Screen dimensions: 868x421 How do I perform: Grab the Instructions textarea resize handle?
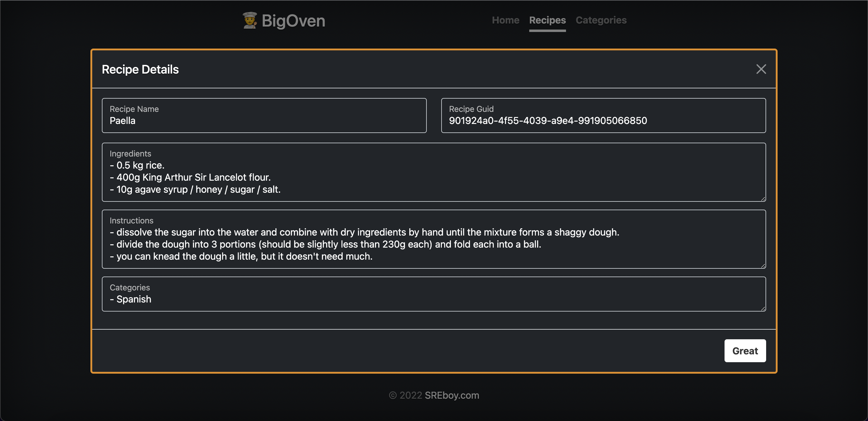click(x=763, y=266)
